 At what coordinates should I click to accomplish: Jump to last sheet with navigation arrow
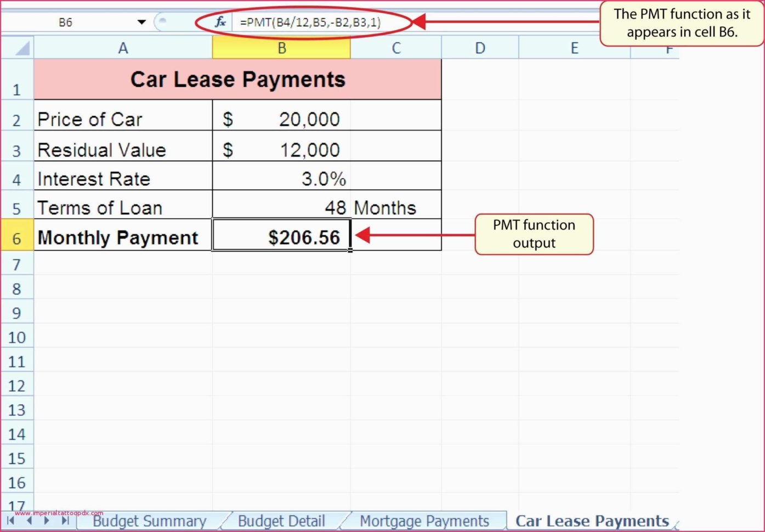tap(65, 520)
